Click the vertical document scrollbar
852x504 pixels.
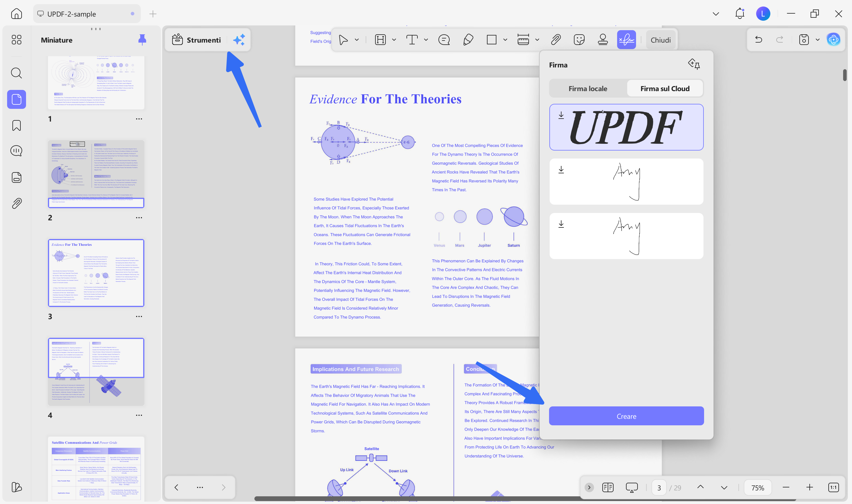(x=845, y=75)
